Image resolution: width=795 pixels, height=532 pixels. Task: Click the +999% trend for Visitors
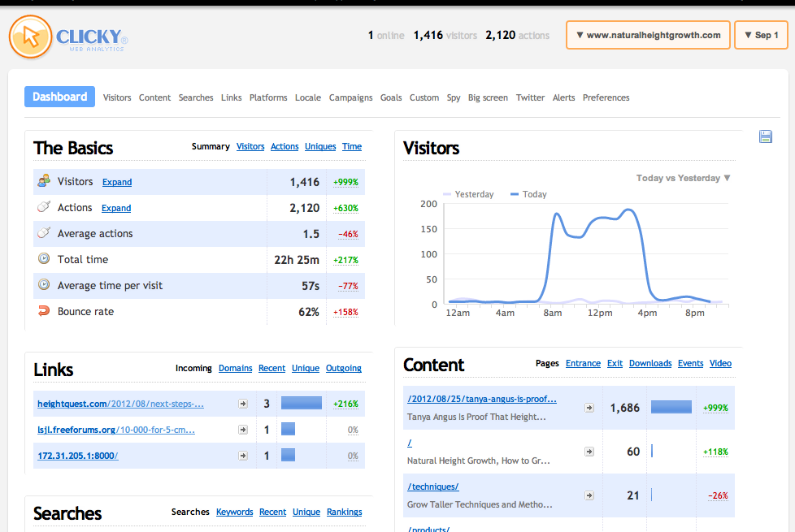[x=345, y=182]
